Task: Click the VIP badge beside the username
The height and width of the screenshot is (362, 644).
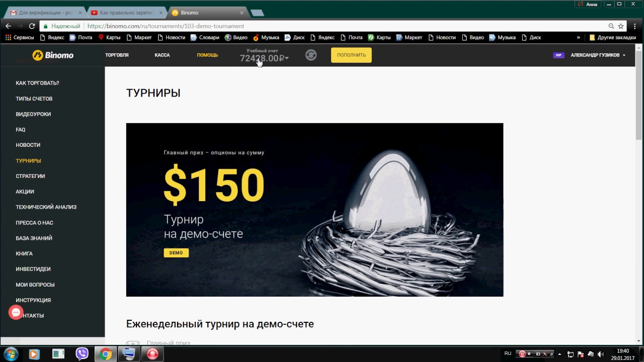Action: (x=558, y=55)
